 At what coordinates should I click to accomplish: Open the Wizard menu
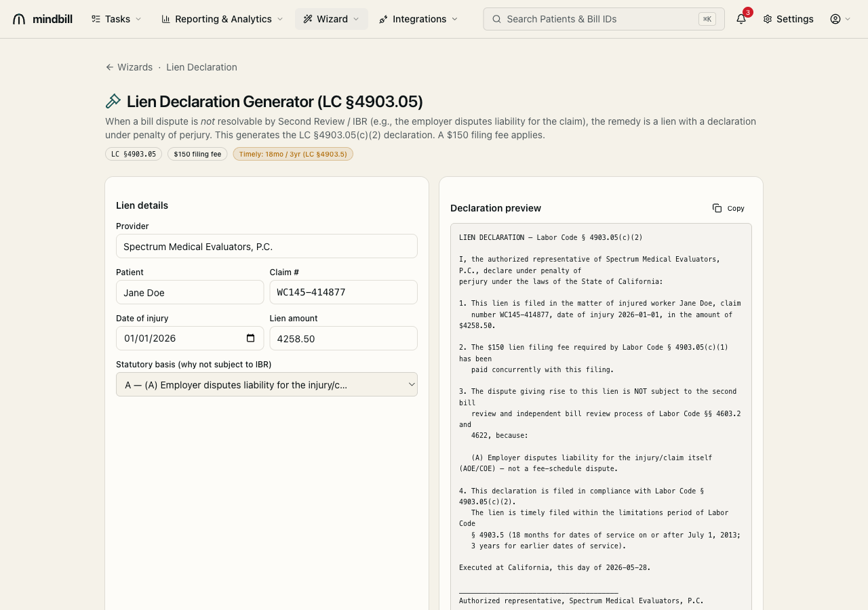(x=332, y=19)
